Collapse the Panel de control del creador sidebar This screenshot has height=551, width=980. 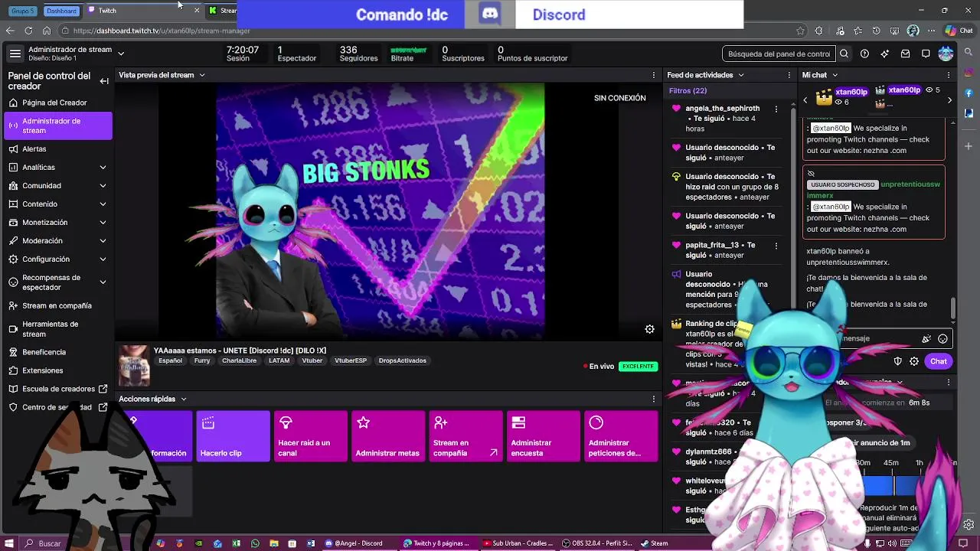pyautogui.click(x=104, y=81)
